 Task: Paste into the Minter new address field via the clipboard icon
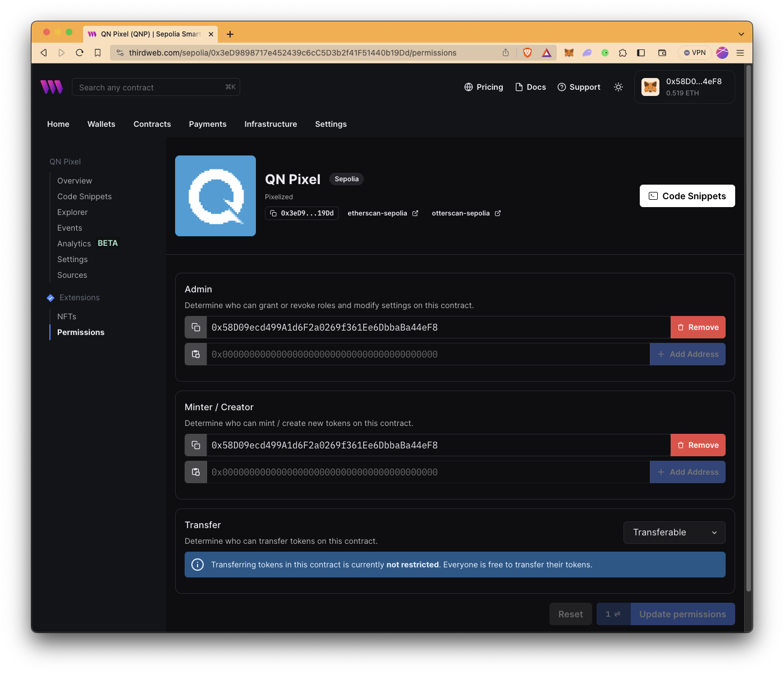pyautogui.click(x=196, y=472)
